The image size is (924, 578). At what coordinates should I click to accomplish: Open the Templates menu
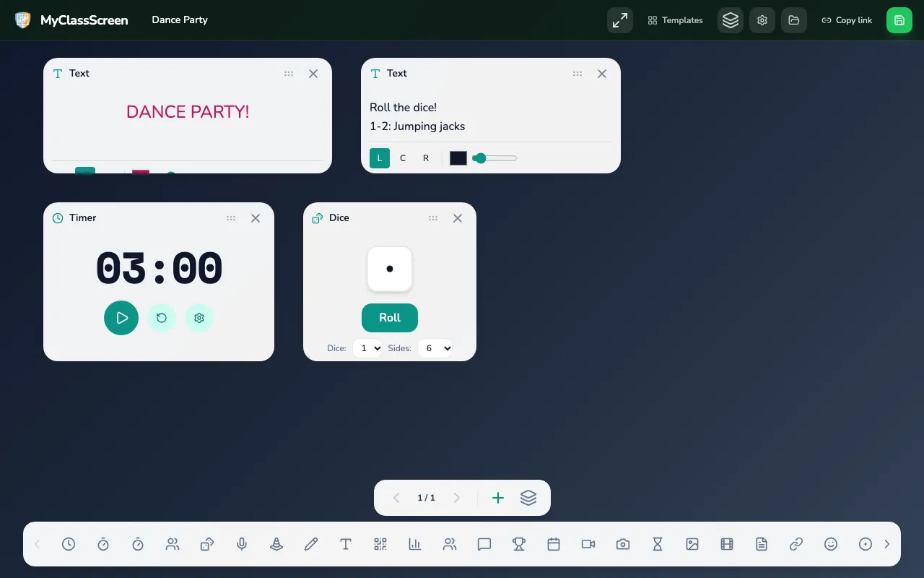675,20
